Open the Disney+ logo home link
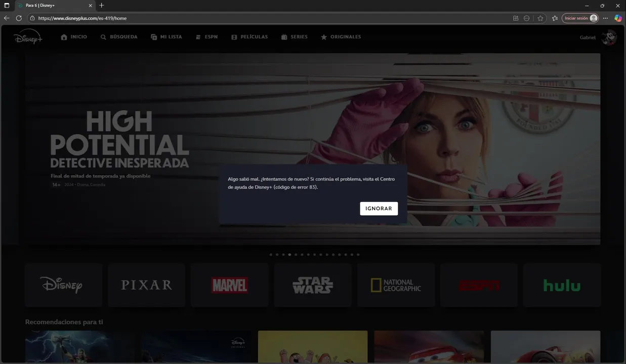Viewport: 626px width, 364px height. tap(28, 37)
